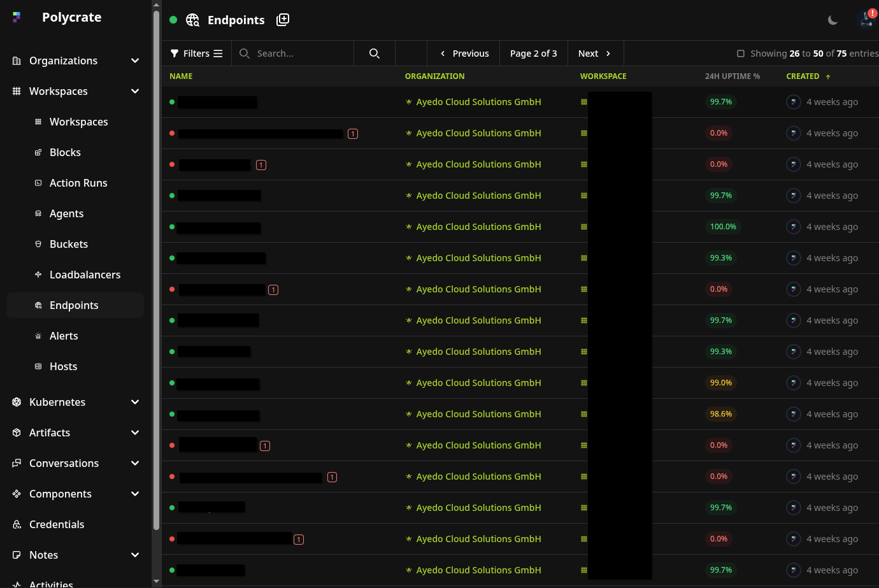Image resolution: width=879 pixels, height=588 pixels.
Task: Open Ayedo Cloud Solutions GmbH organization link
Action: pos(478,101)
